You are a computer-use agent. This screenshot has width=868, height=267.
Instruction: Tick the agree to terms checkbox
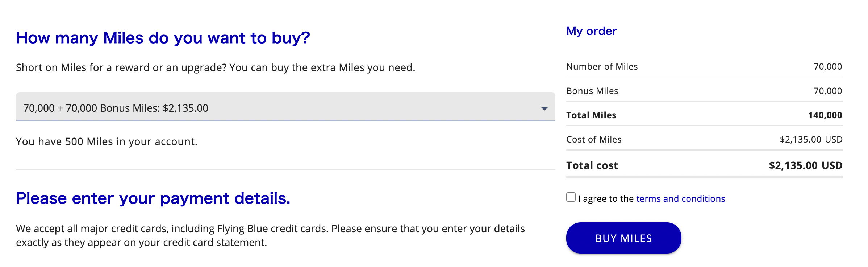571,197
